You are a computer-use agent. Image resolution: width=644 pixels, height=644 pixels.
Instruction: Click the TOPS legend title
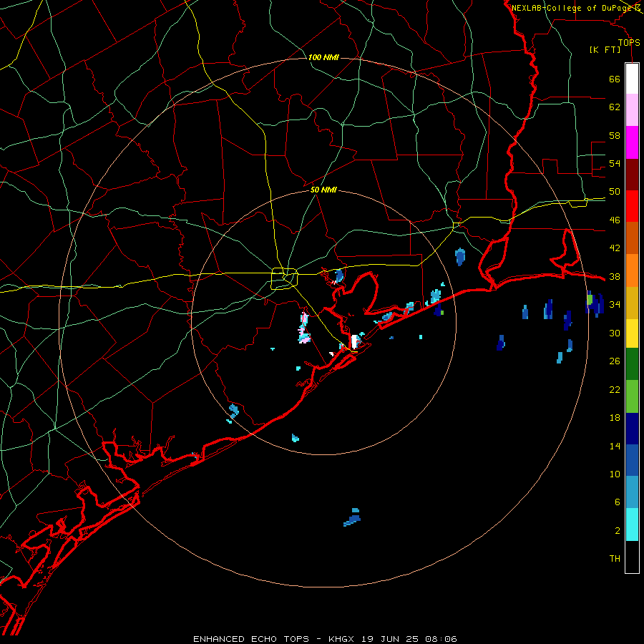coord(629,43)
